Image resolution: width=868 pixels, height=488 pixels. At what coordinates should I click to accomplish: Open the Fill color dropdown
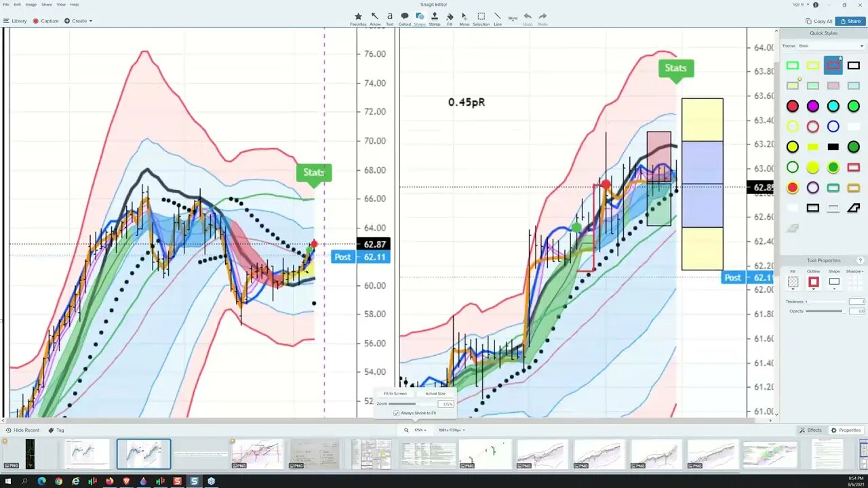coord(793,282)
